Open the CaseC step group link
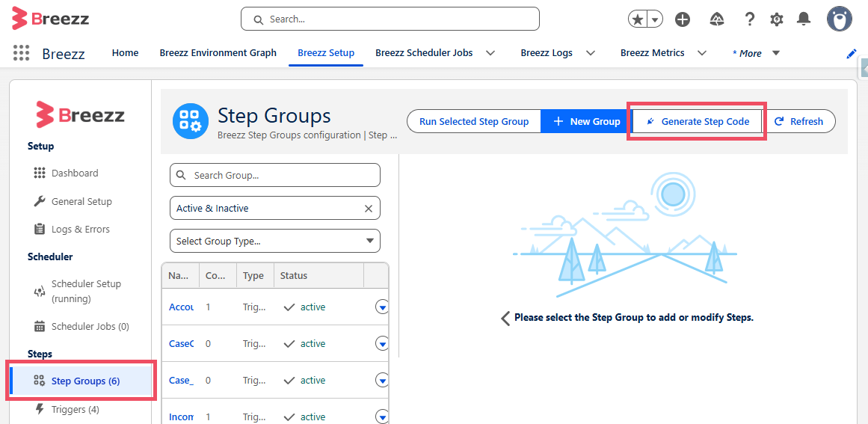868x424 pixels. (x=181, y=343)
